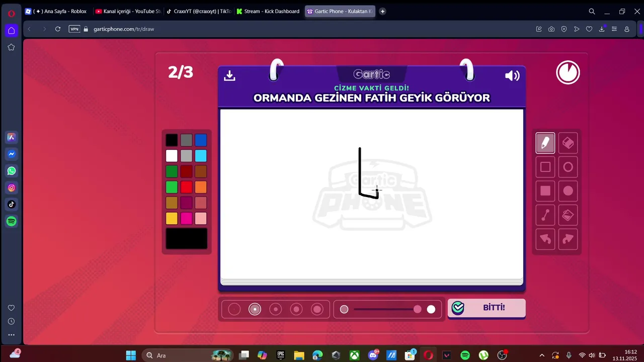
Task: Click the BİTTİ! done button
Action: [487, 308]
